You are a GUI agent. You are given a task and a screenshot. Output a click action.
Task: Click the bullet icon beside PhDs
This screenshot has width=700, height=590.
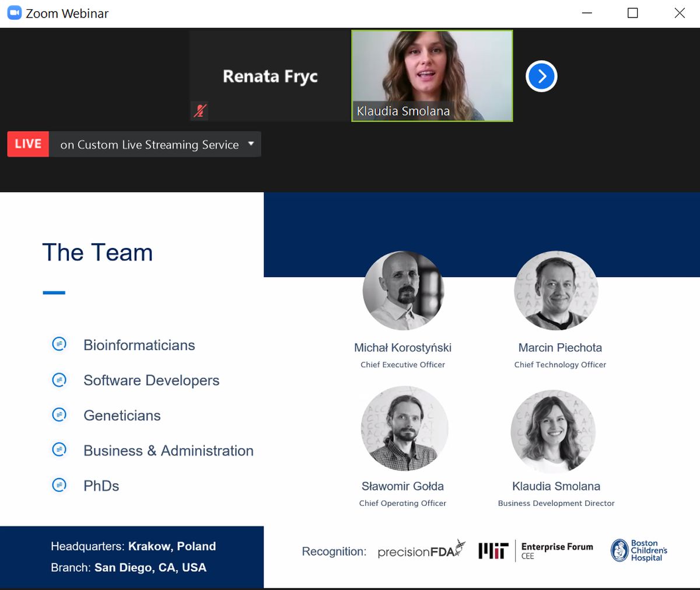point(60,485)
